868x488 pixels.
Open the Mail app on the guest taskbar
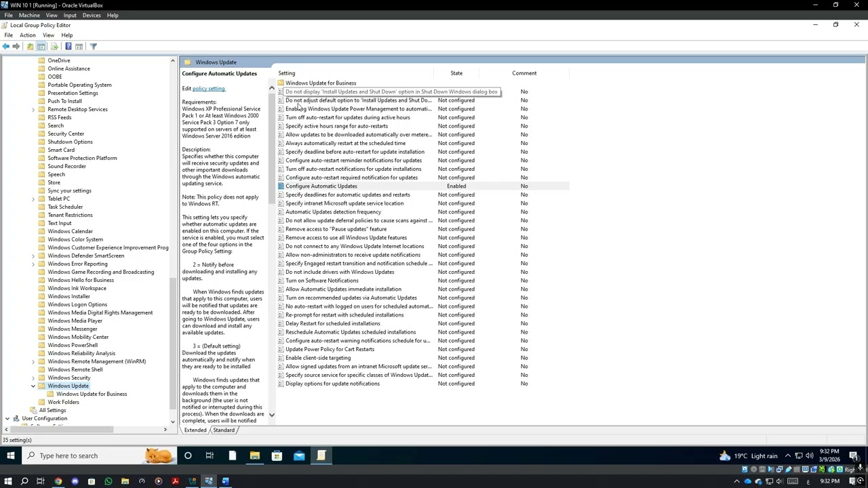coord(299,455)
